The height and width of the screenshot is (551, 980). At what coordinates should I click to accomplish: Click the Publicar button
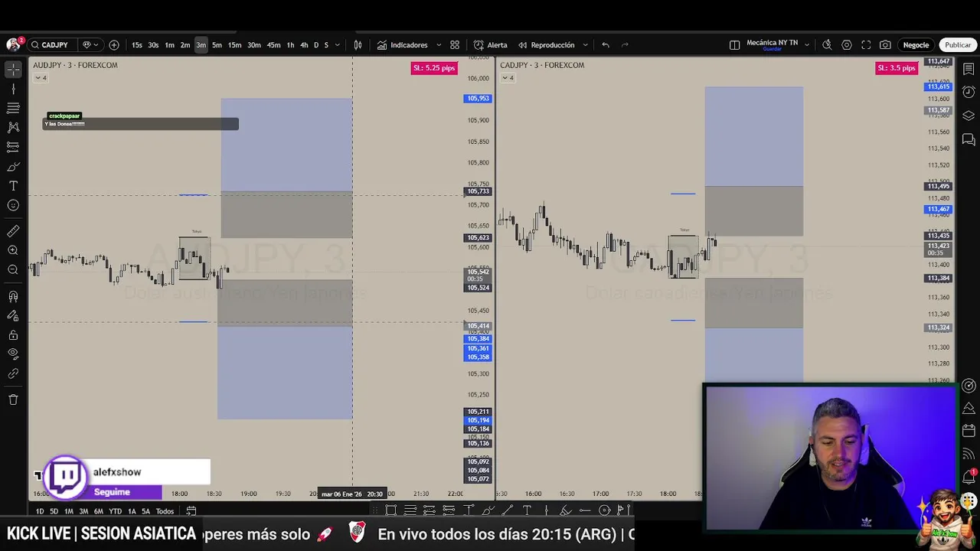point(957,45)
